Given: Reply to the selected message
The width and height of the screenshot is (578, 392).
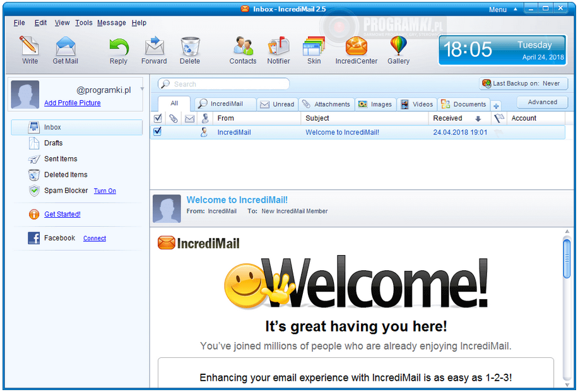Looking at the screenshot, I should (119, 51).
